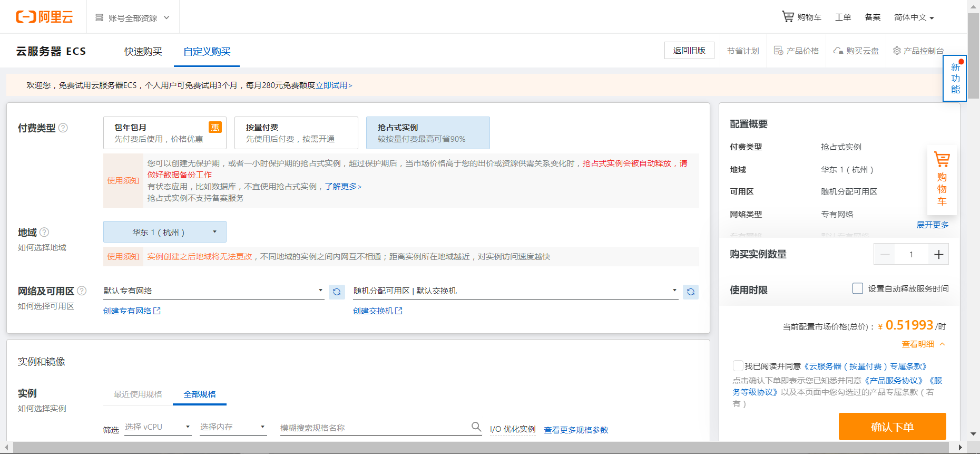The width and height of the screenshot is (980, 454).
Task: Open the 如何选择实例 help link
Action: [x=42, y=408]
